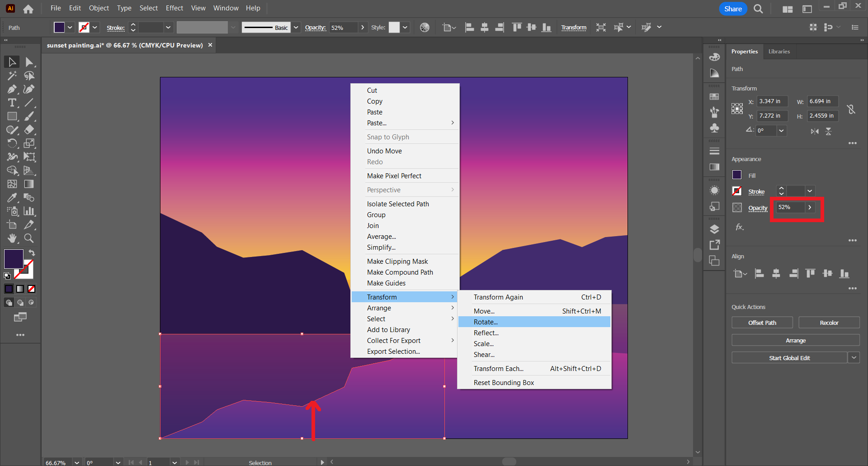The width and height of the screenshot is (868, 466).
Task: Expand the rotation angle dropdown in Transform panel
Action: [x=781, y=131]
